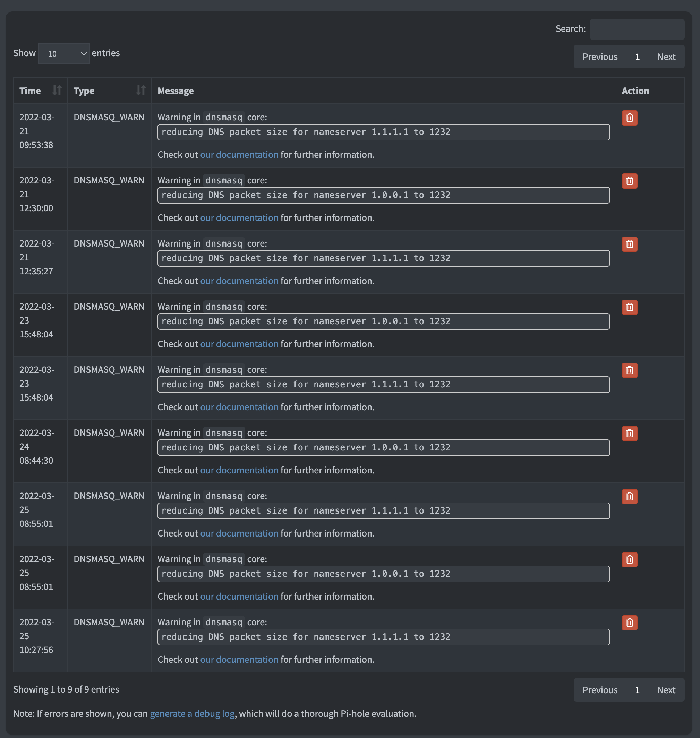Screen dimensions: 700x738
Task: Click Next in the top pagination
Action: [x=666, y=56]
